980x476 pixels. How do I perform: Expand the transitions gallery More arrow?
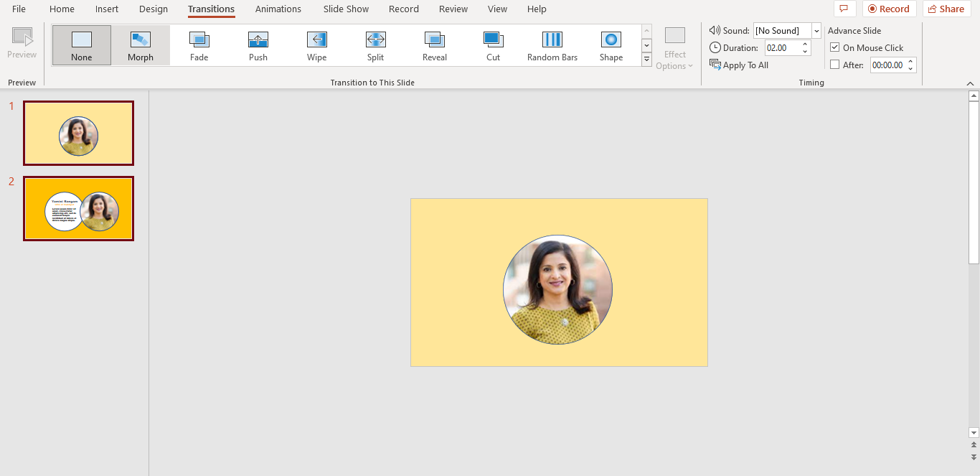point(646,59)
